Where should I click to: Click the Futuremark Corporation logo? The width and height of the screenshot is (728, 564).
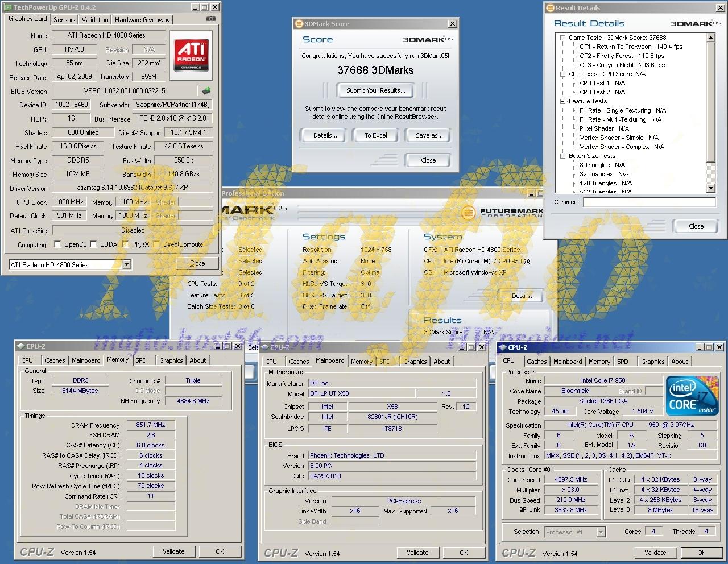[x=502, y=213]
